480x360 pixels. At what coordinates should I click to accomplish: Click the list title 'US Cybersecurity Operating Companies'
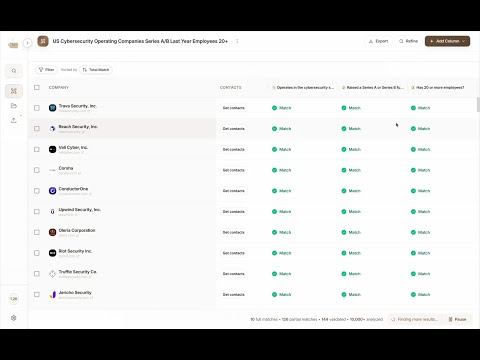coord(140,41)
